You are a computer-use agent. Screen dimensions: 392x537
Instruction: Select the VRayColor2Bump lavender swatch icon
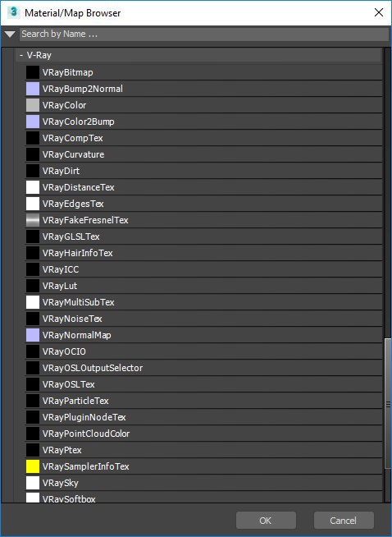pos(33,122)
